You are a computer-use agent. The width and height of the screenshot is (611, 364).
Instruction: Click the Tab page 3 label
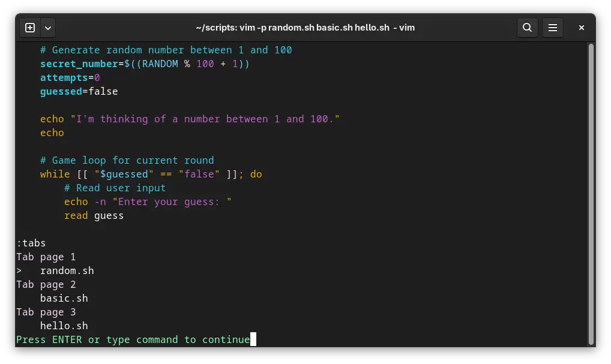[46, 312]
